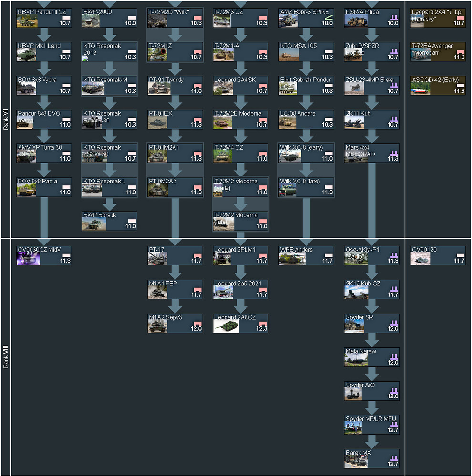Select the Leopard 2PLM1 vehicle card
This screenshot has height=476, width=472.
click(x=240, y=255)
